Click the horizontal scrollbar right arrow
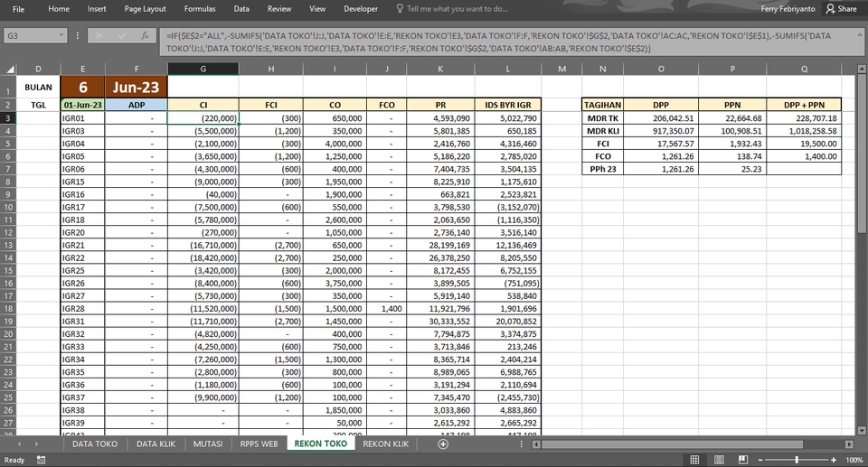This screenshot has height=467, width=868. pos(849,444)
